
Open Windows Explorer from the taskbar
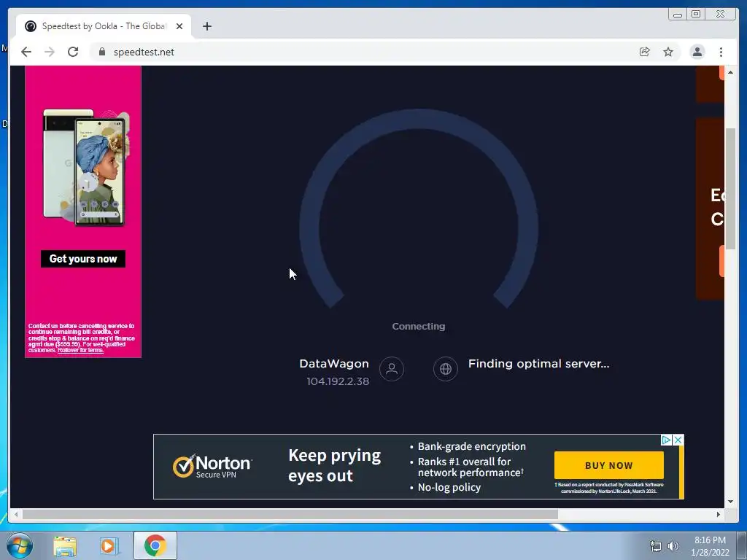[65, 545]
